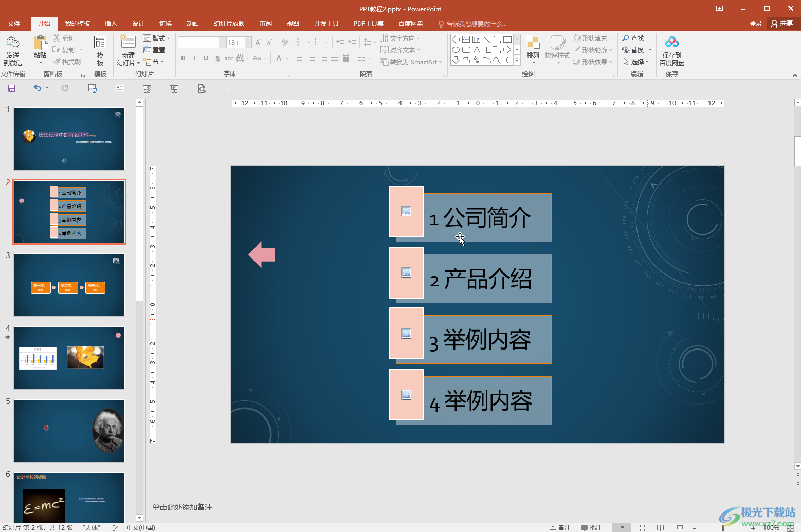Click zoom slider handle in status bar
This screenshot has width=801, height=532.
click(723, 528)
